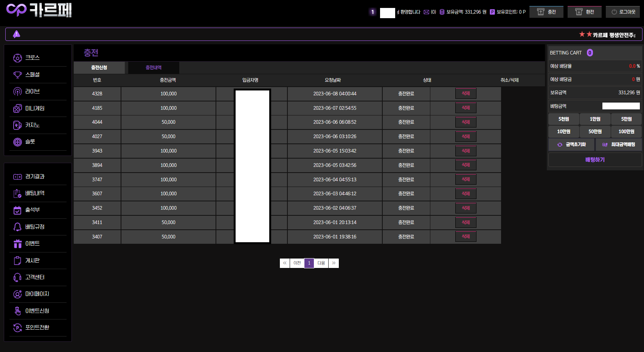This screenshot has width=644, height=352.
Task: Reset the amount with 금액초기화
Action: (571, 145)
